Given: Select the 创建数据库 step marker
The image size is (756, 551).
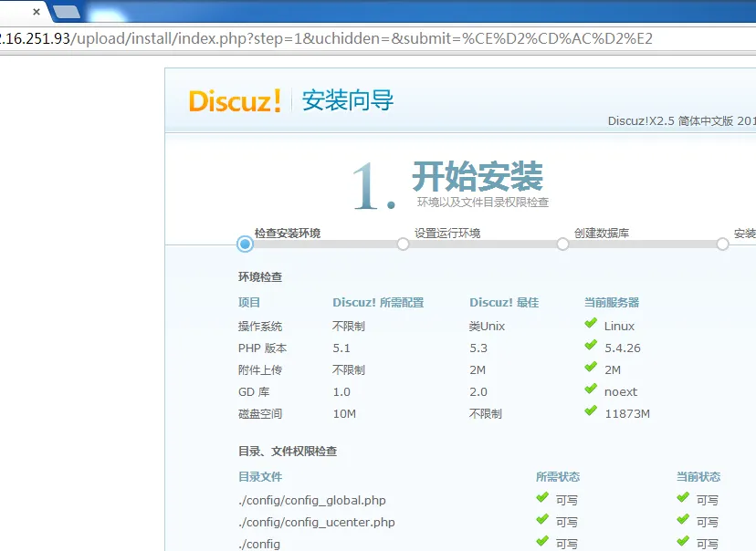Looking at the screenshot, I should coord(562,244).
